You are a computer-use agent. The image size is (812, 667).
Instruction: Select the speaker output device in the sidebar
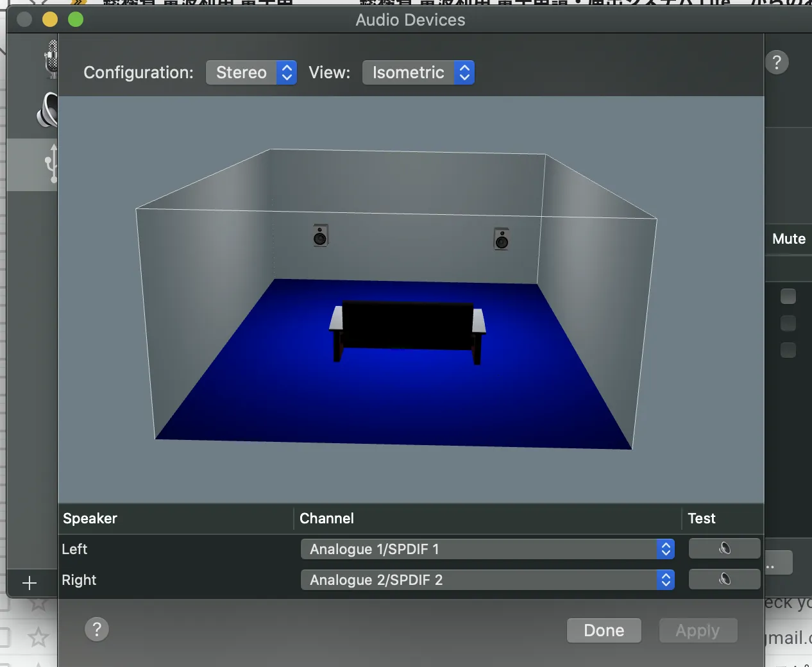tap(48, 110)
